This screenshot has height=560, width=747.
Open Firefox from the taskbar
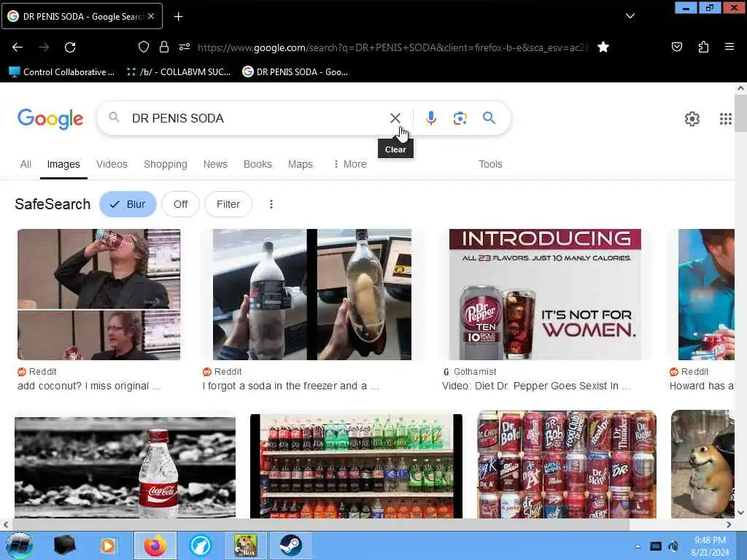155,545
